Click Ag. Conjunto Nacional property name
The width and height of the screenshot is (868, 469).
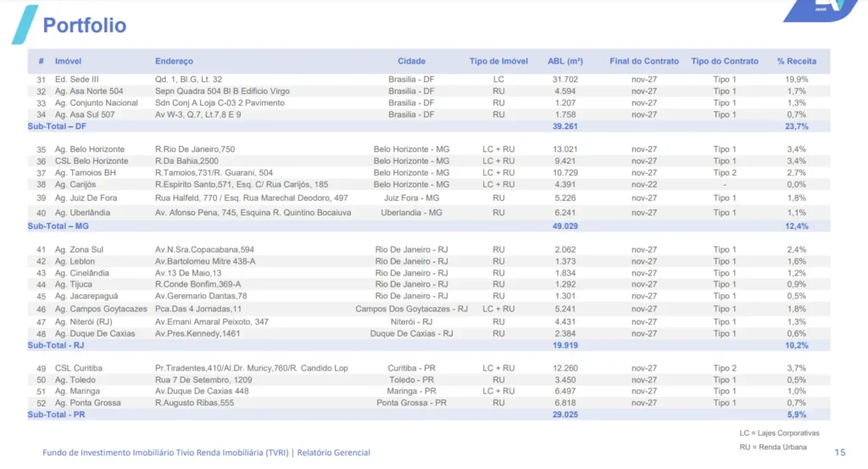pyautogui.click(x=96, y=103)
